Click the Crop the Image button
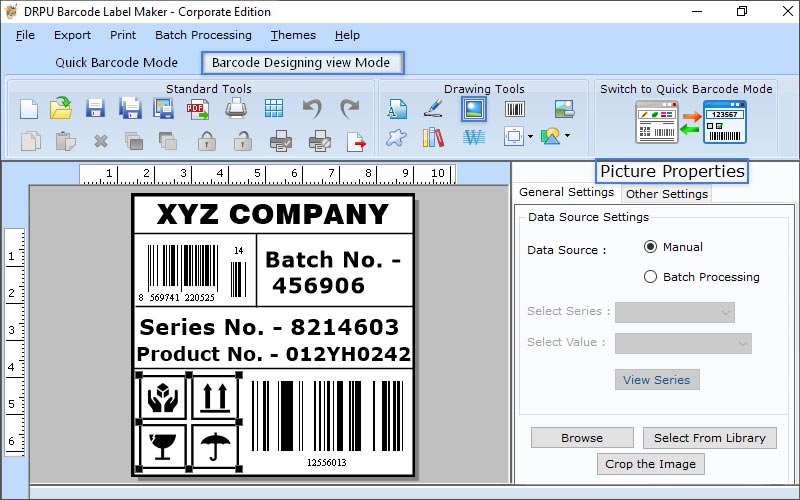 coord(651,464)
